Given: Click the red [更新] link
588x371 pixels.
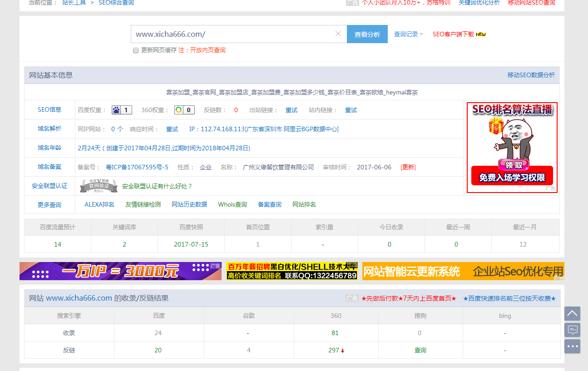Looking at the screenshot, I should pyautogui.click(x=408, y=167).
